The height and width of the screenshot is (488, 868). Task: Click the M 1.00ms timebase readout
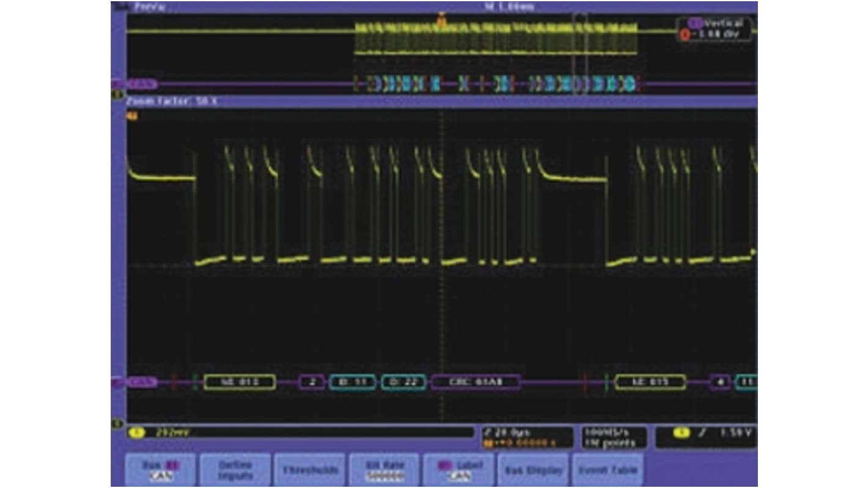pyautogui.click(x=508, y=7)
